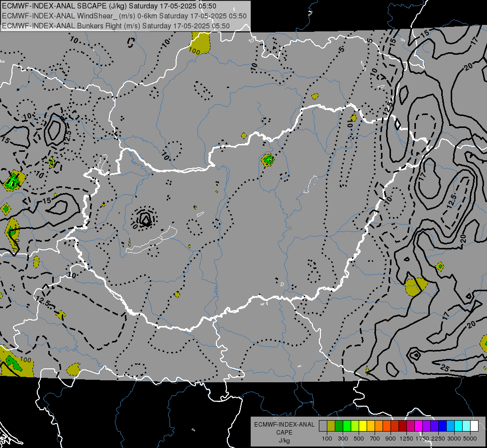Viewport: 487px width, 448px height.
Task: Click the gray legend swatch below 100
Action: pyautogui.click(x=323, y=426)
